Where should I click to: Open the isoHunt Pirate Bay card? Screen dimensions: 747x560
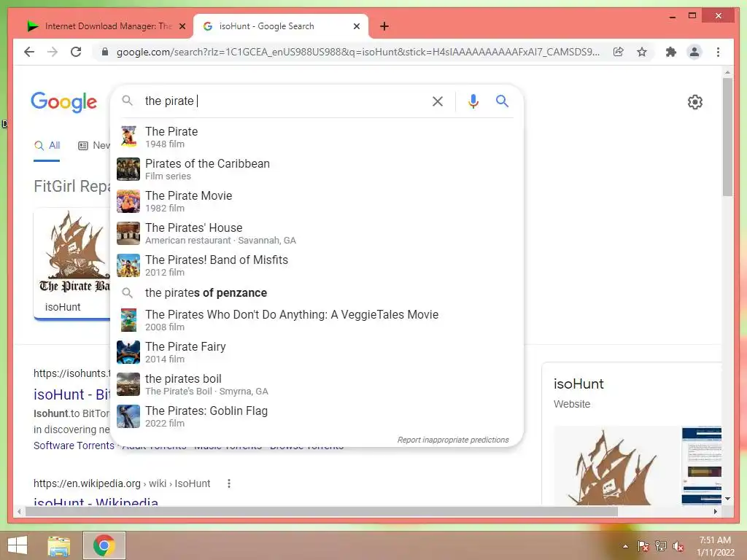pos(72,263)
